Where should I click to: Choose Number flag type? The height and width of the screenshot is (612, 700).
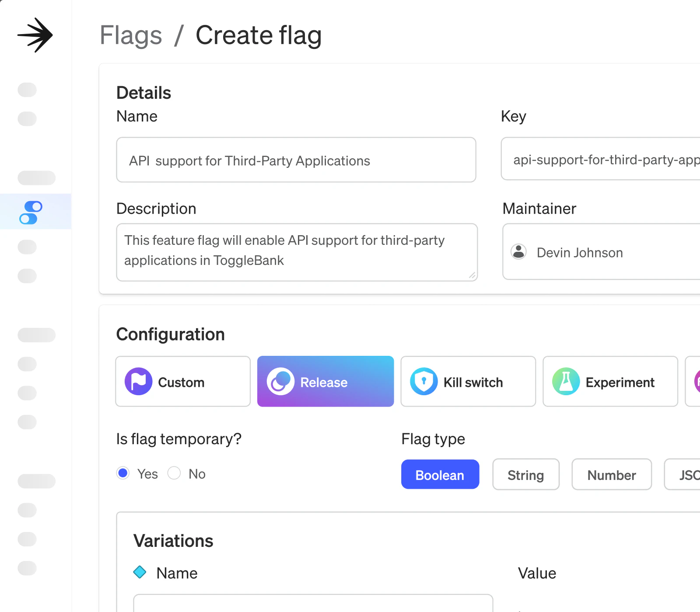point(611,474)
